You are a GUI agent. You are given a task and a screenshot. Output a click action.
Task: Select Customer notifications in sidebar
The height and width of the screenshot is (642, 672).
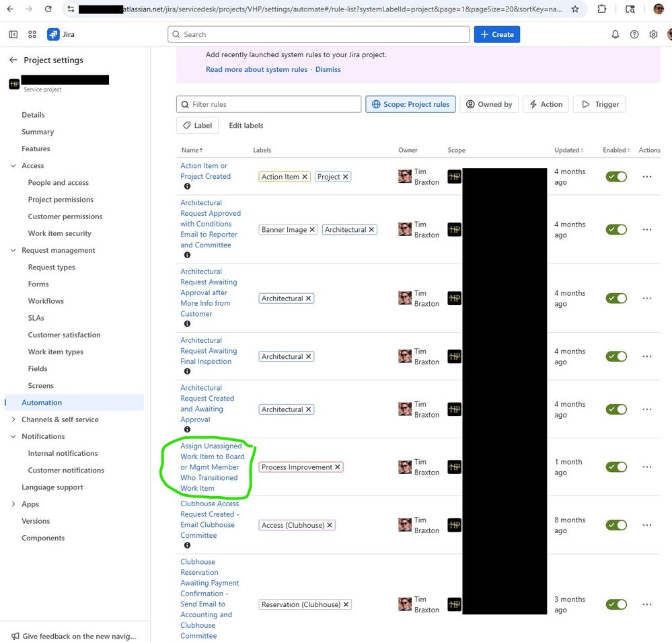[66, 471]
